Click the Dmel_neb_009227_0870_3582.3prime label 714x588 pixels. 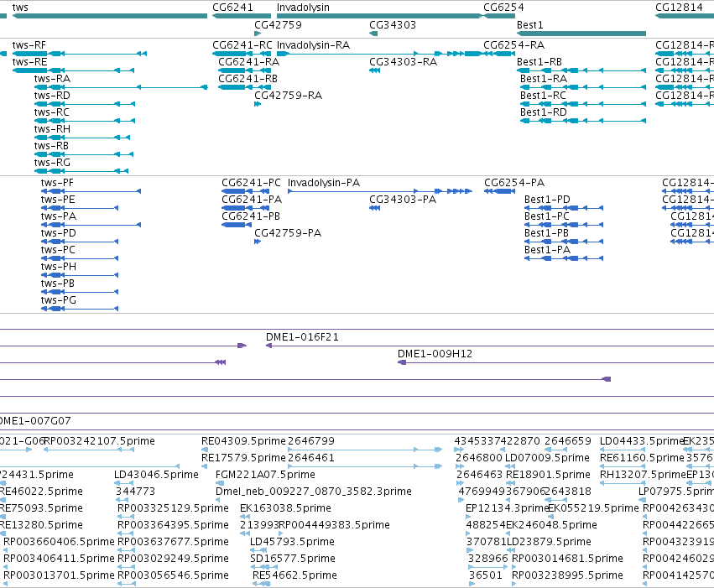click(314, 492)
